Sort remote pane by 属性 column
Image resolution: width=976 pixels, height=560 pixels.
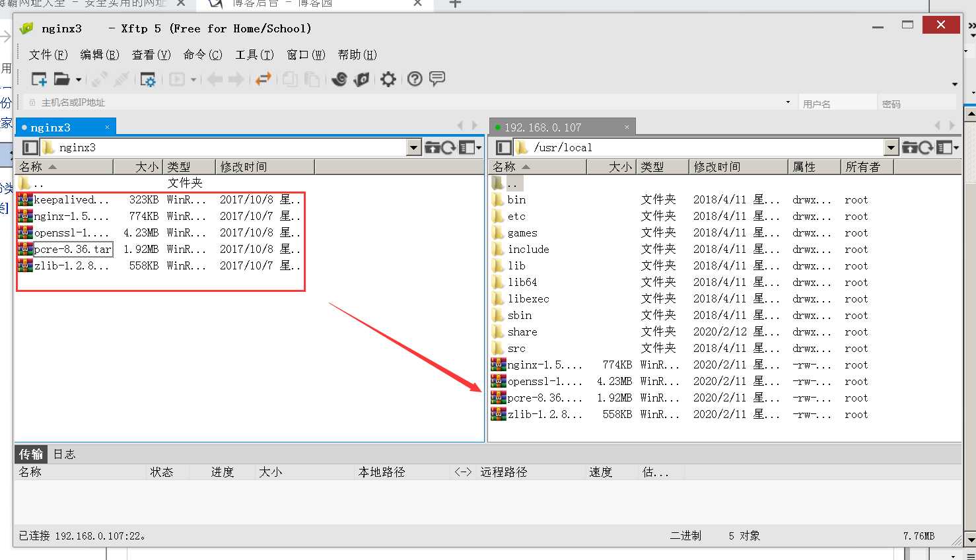point(814,166)
